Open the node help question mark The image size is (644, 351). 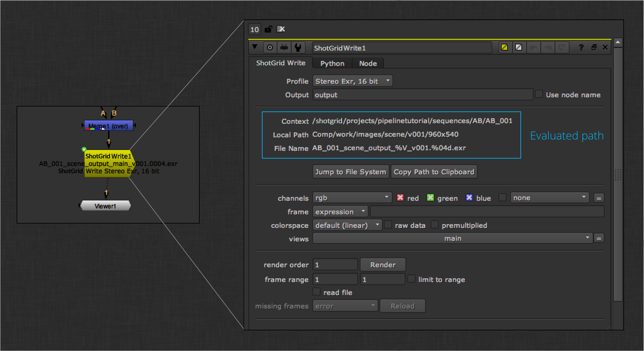point(581,47)
